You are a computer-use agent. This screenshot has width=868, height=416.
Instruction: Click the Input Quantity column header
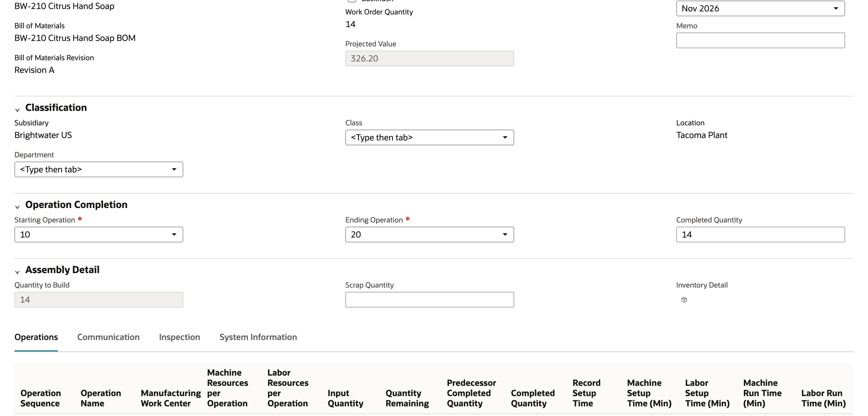coord(345,398)
